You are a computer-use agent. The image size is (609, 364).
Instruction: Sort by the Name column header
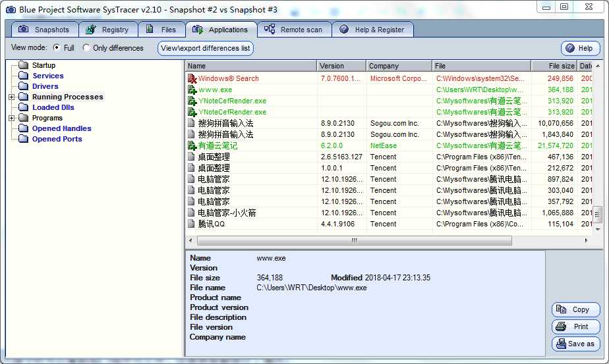pos(251,66)
